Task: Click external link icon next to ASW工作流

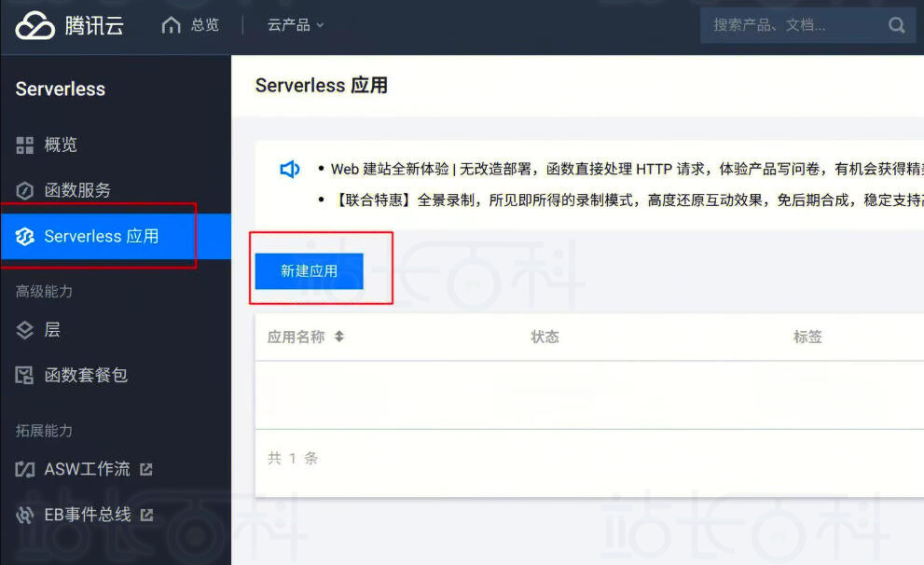Action: click(x=146, y=470)
